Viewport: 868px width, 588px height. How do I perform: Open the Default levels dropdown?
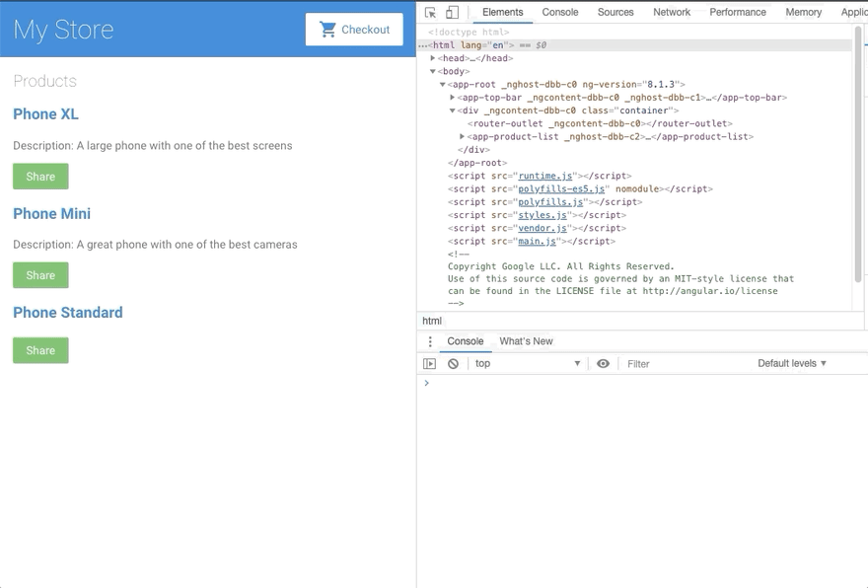point(792,364)
